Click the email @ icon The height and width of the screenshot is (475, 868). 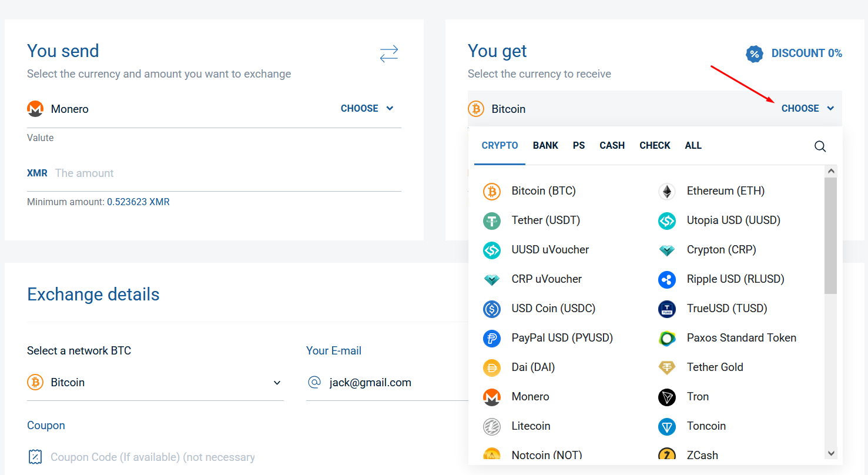click(x=314, y=382)
